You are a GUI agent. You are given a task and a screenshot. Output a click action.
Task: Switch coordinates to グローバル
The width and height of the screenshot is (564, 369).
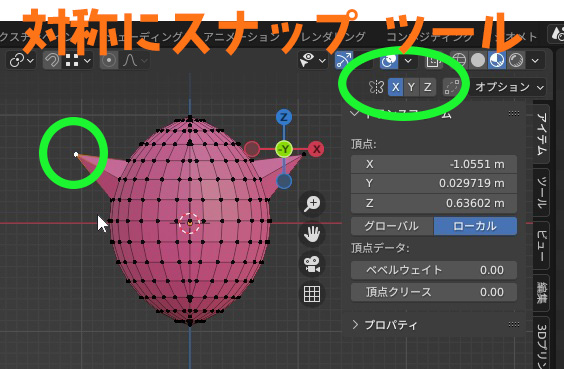click(x=392, y=226)
